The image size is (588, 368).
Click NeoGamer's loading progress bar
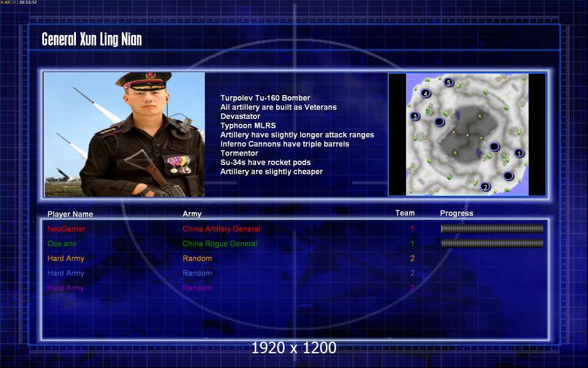click(492, 228)
